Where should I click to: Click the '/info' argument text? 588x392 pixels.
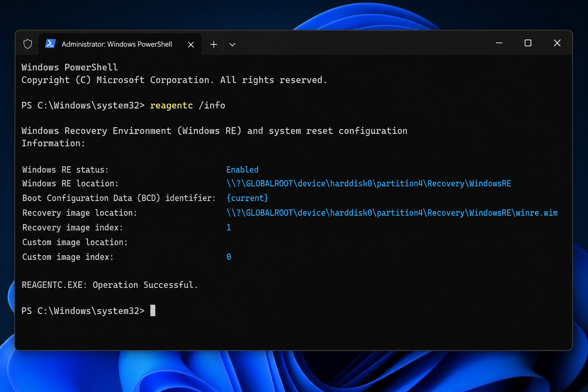[212, 105]
